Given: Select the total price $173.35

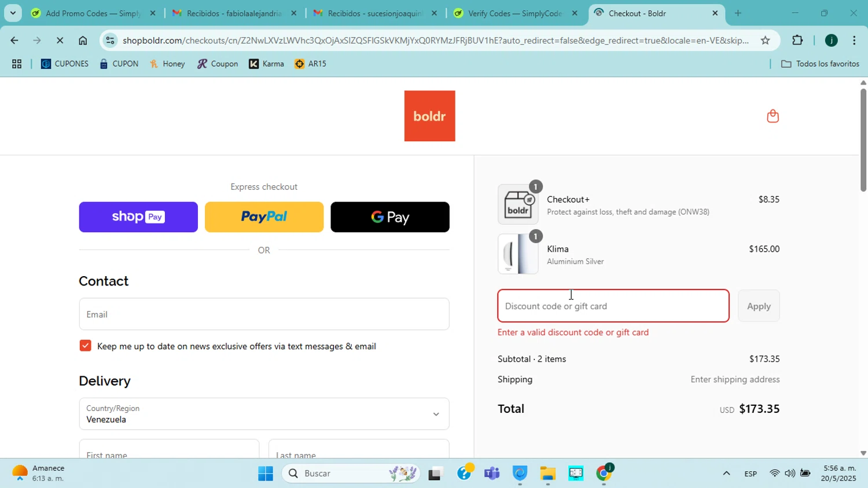Looking at the screenshot, I should pos(759,409).
